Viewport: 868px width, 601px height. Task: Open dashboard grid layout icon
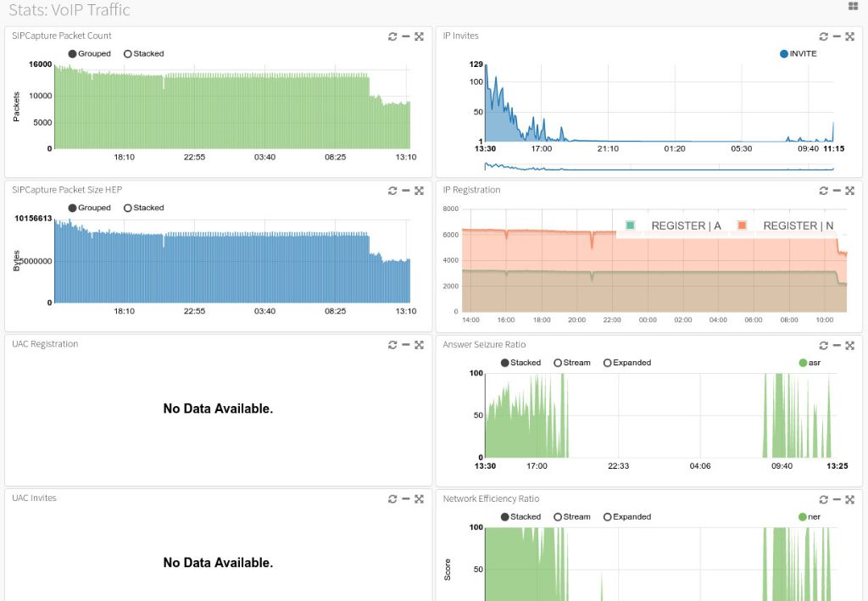coord(853,7)
